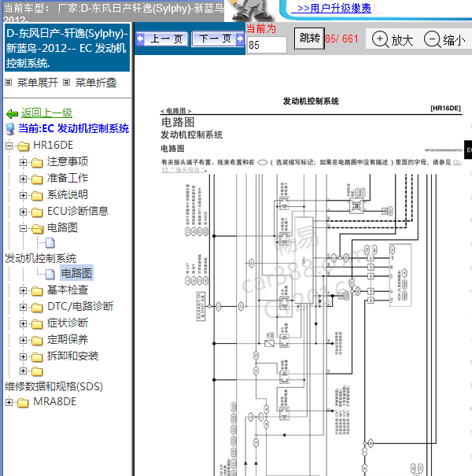472x476 pixels.
Task: Click the 菜单折叠 list icon
Action: pos(67,83)
